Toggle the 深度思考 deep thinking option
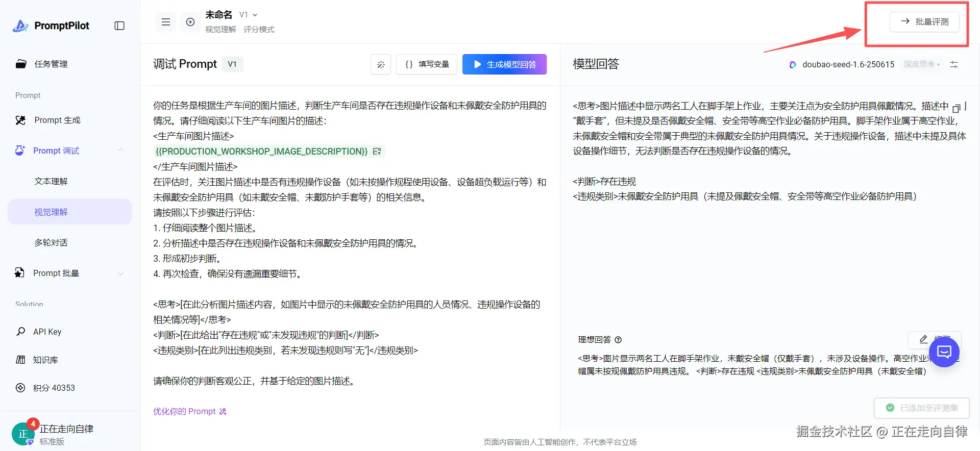 (x=922, y=64)
